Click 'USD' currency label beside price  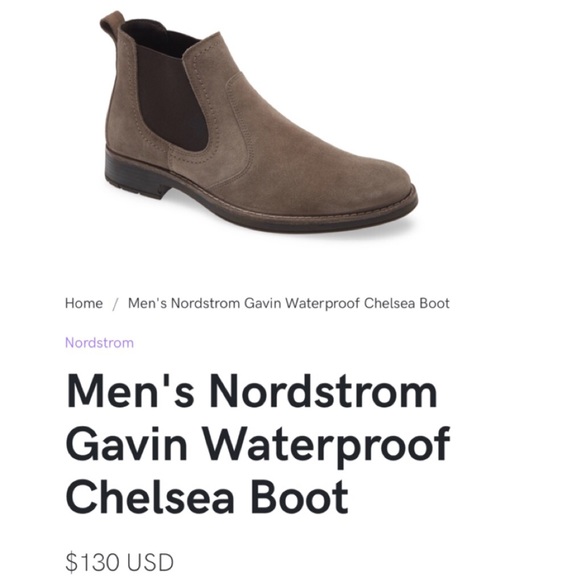pyautogui.click(x=150, y=562)
